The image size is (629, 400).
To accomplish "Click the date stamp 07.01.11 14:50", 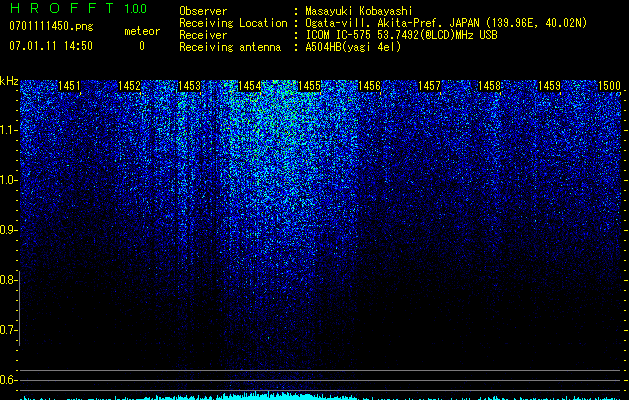I will [x=51, y=46].
